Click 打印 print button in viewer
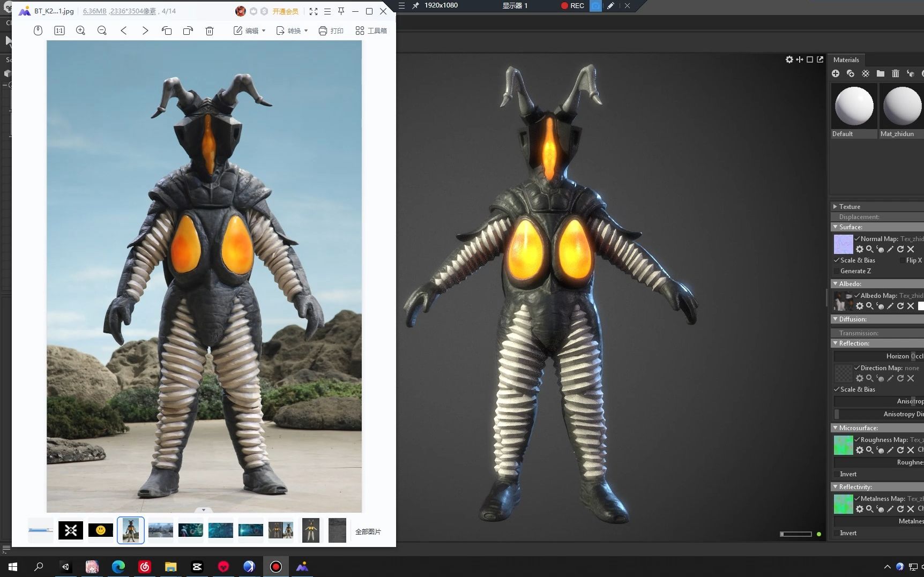The height and width of the screenshot is (577, 924). (331, 31)
